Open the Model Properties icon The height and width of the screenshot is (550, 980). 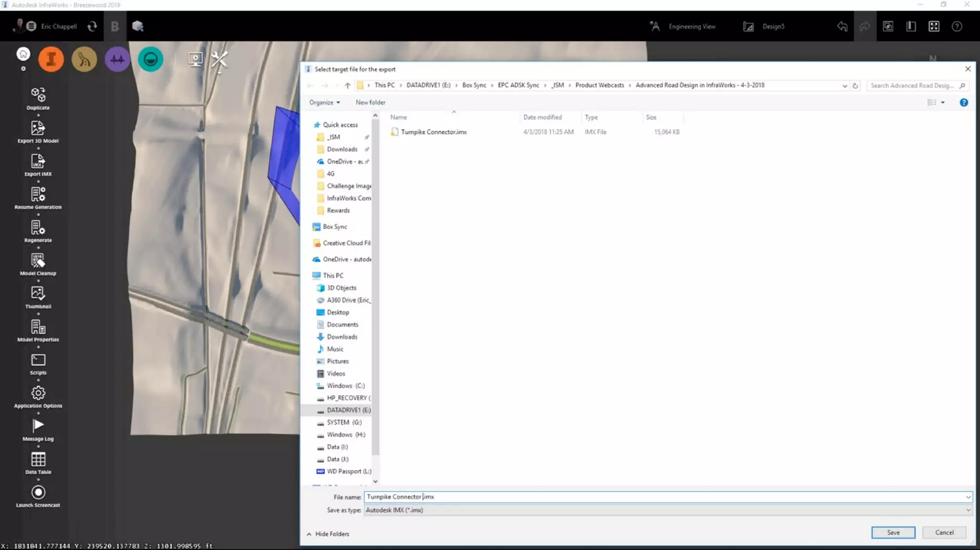click(x=38, y=328)
